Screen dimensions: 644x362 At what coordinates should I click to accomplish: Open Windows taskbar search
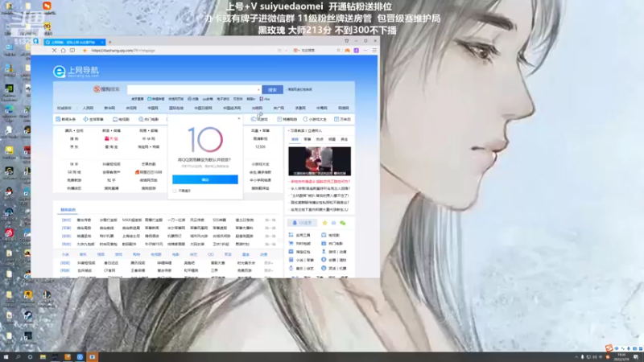coord(18,357)
